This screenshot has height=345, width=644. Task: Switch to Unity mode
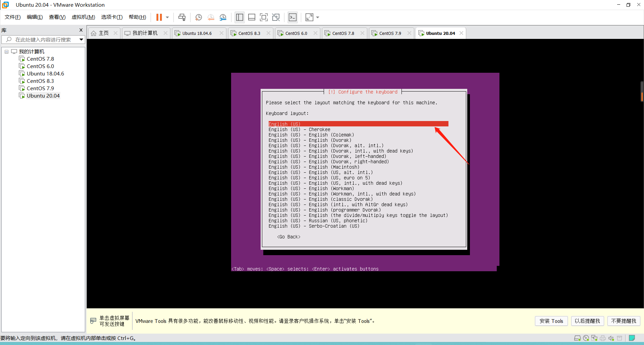[x=276, y=17]
